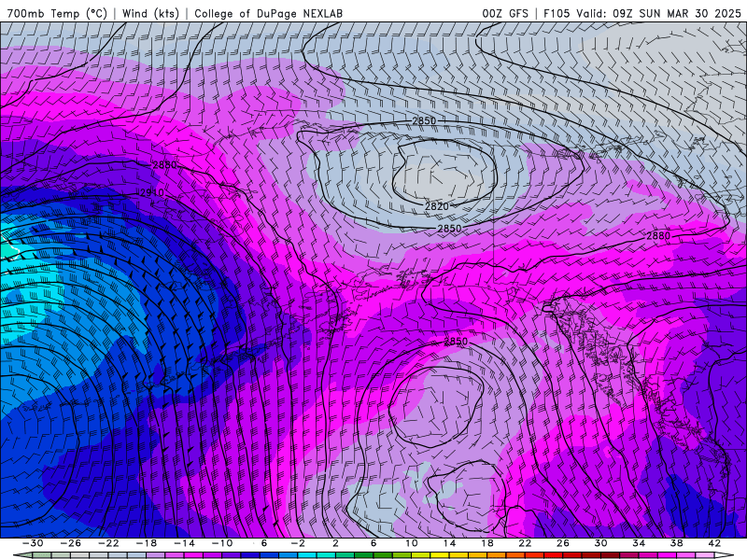Click the cyan swatch in the colorbar
This screenshot has width=747, height=560.
pos(307,555)
